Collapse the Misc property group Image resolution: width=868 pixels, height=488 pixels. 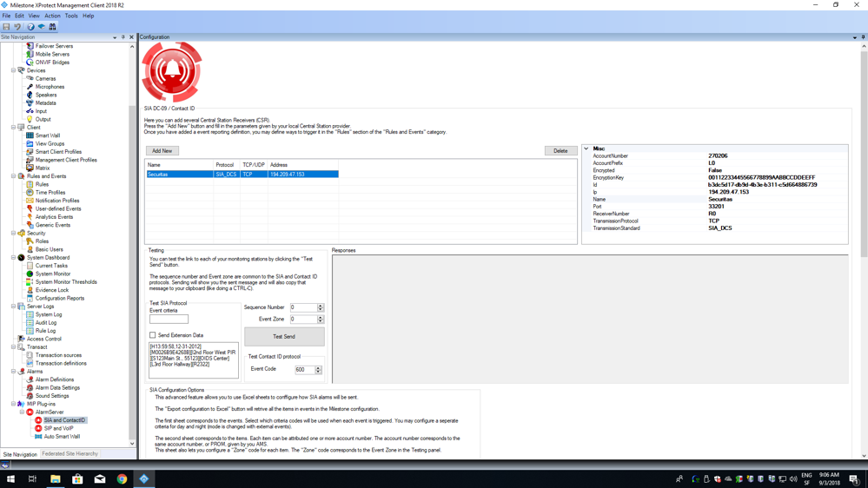[x=586, y=148]
